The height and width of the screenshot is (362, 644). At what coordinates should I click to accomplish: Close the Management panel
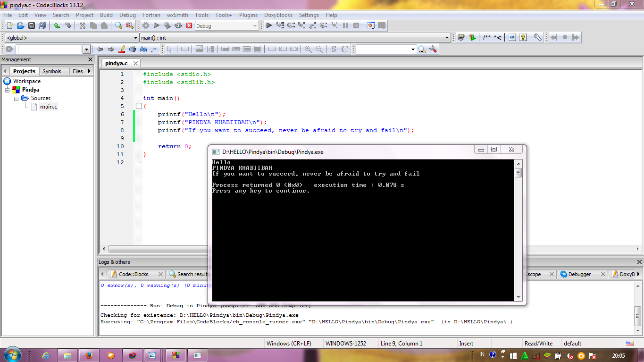(x=91, y=59)
